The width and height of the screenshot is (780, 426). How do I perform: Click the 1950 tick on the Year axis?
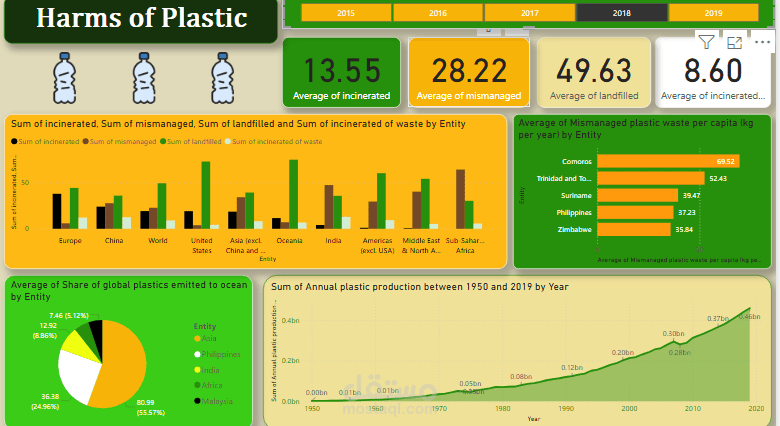coord(312,408)
